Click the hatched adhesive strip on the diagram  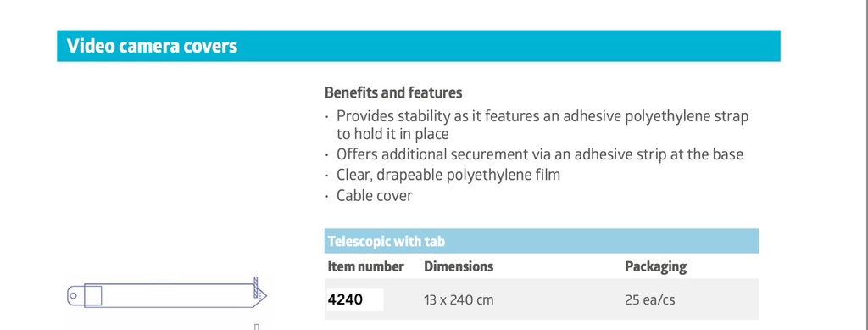click(x=256, y=288)
